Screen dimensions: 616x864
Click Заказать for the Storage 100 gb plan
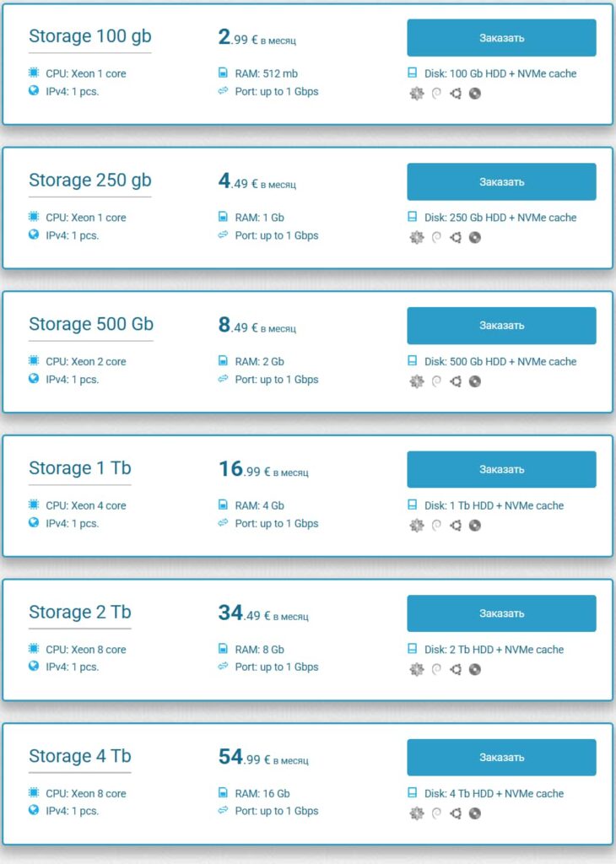tap(501, 37)
